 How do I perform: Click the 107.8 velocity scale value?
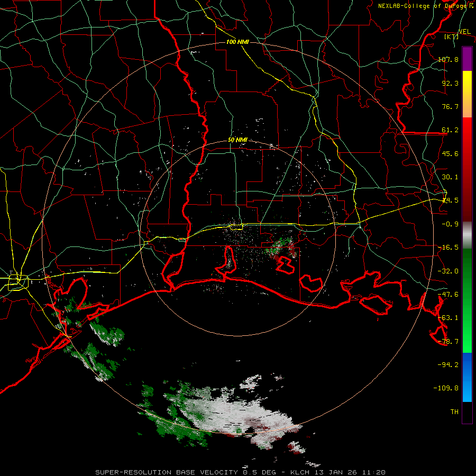click(448, 59)
